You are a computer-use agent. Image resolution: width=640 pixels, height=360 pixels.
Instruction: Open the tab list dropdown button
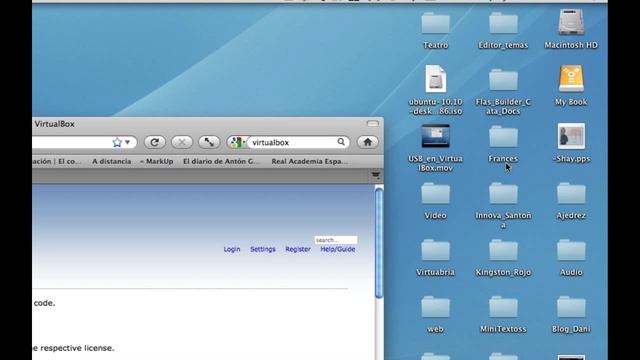pyautogui.click(x=376, y=176)
